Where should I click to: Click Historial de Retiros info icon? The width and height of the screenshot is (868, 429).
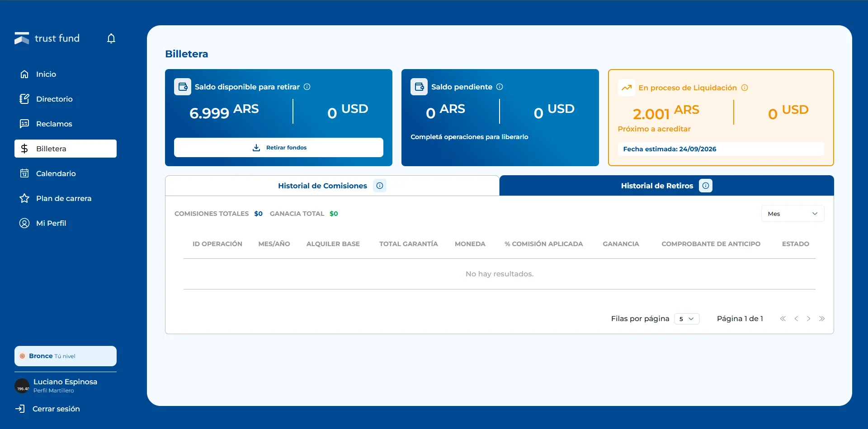pyautogui.click(x=706, y=186)
